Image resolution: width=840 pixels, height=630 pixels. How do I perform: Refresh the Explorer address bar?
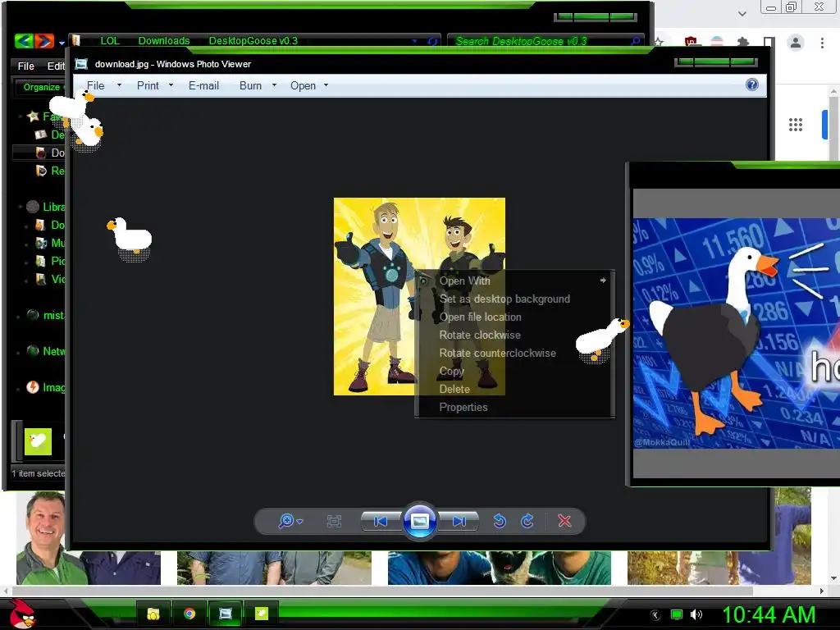(431, 41)
